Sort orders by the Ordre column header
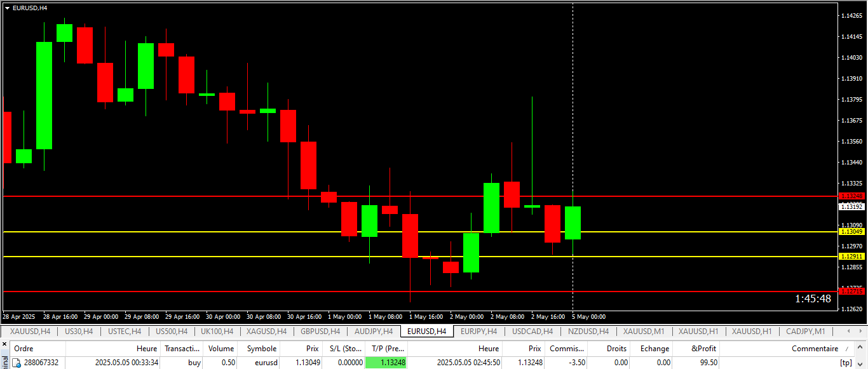The image size is (868, 369). pyautogui.click(x=24, y=349)
